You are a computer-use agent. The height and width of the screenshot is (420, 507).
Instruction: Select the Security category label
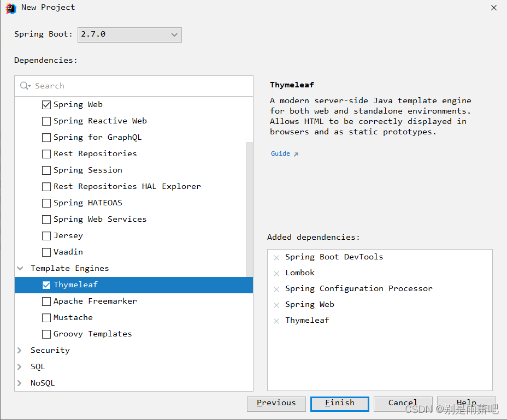[x=50, y=351]
